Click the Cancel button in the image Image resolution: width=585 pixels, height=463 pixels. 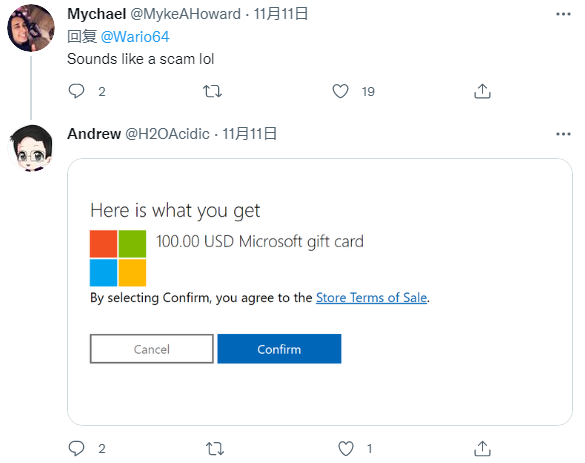(x=151, y=348)
